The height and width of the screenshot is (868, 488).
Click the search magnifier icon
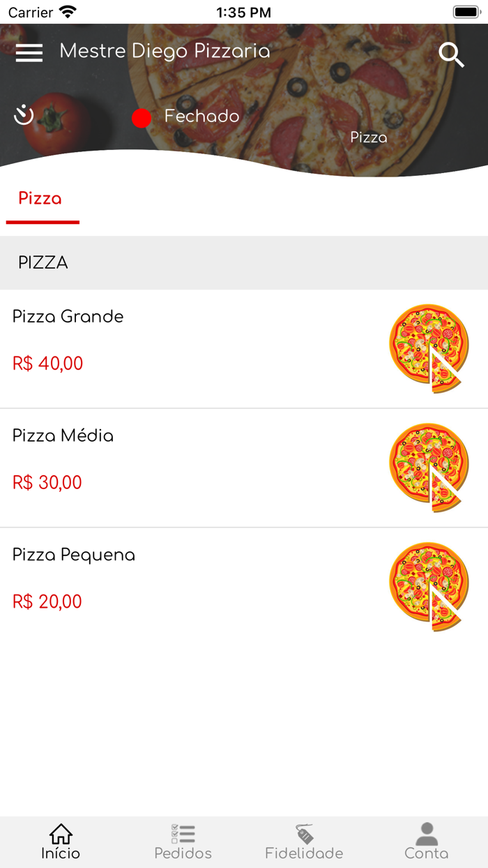(x=452, y=54)
